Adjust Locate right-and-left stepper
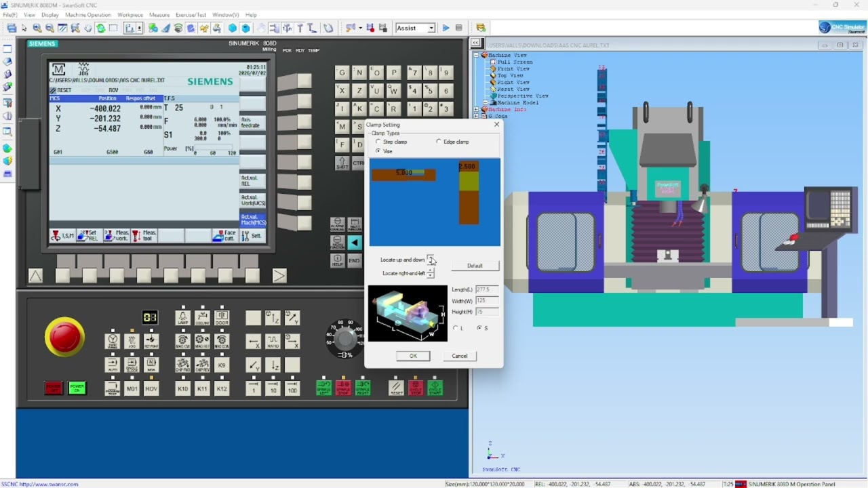Viewport: 868px width, 488px height. (x=431, y=273)
